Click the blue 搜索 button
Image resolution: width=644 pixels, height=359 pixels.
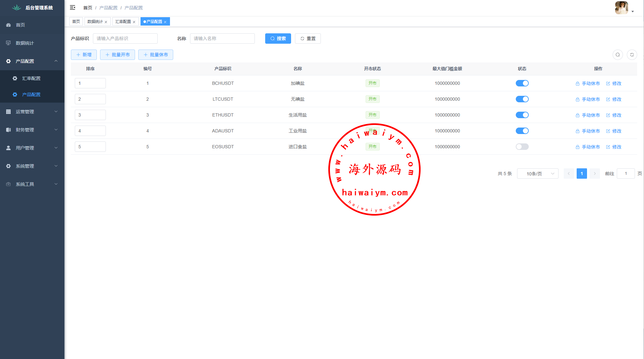pos(278,39)
